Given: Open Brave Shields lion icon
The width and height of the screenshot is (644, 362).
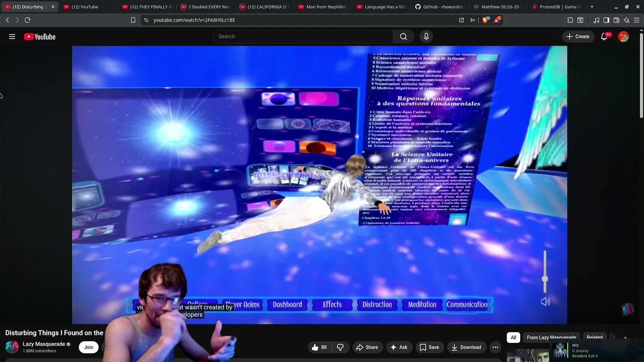Looking at the screenshot, I should [485, 20].
